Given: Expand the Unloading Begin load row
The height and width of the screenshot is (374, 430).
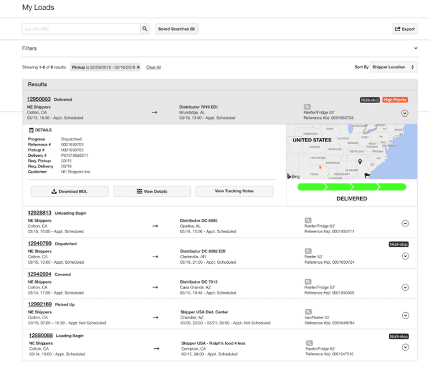Looking at the screenshot, I should tap(405, 223).
